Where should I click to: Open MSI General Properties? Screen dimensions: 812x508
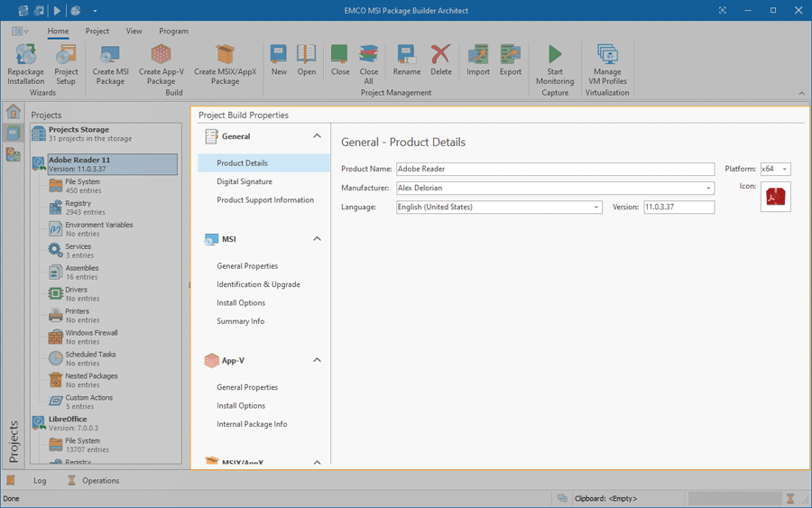pyautogui.click(x=247, y=266)
